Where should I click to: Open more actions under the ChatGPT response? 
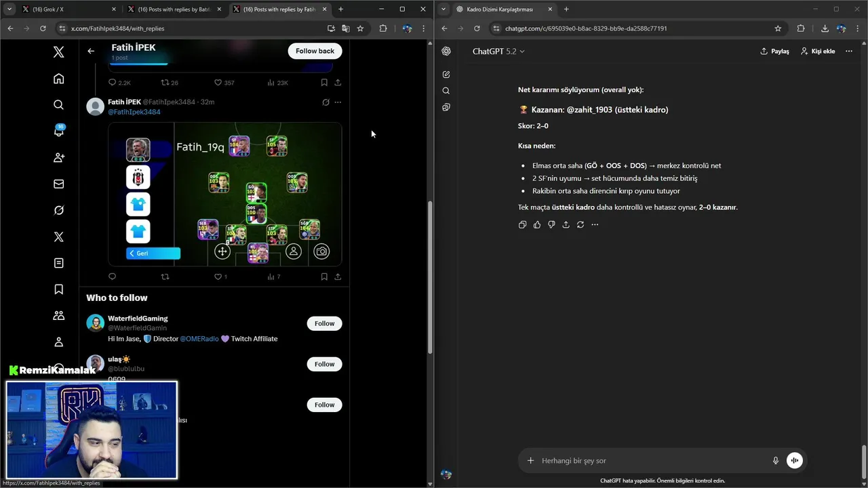(x=595, y=224)
